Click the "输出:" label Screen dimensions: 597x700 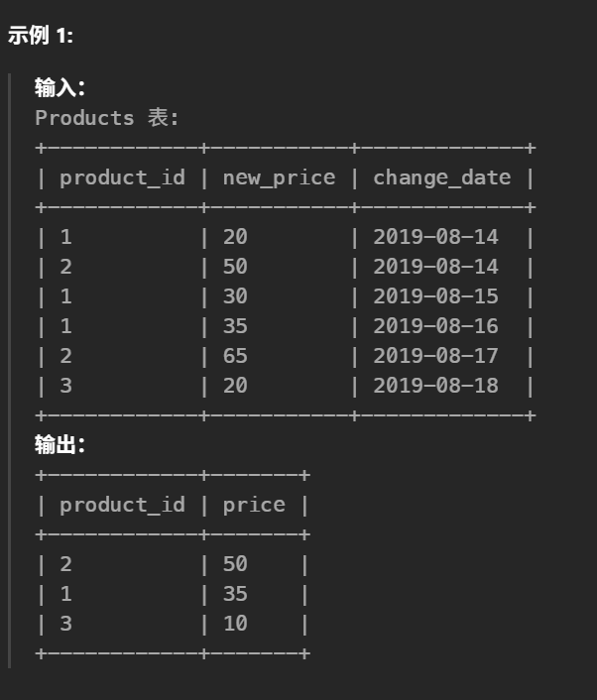tap(60, 445)
